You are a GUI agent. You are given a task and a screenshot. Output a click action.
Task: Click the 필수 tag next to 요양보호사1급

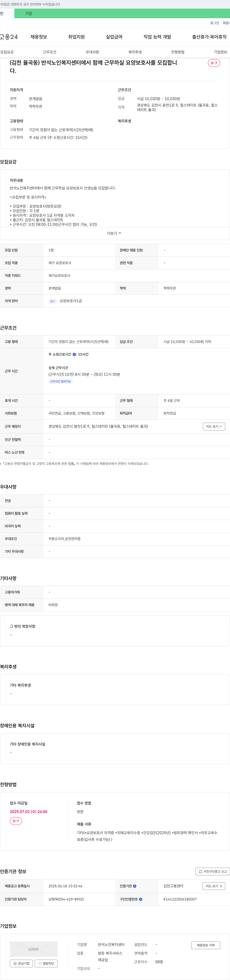52,301
